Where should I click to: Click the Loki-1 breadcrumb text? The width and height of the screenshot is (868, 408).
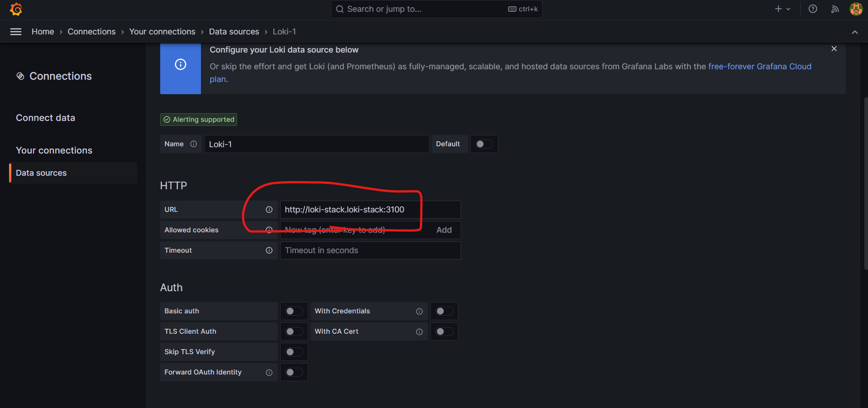click(284, 32)
